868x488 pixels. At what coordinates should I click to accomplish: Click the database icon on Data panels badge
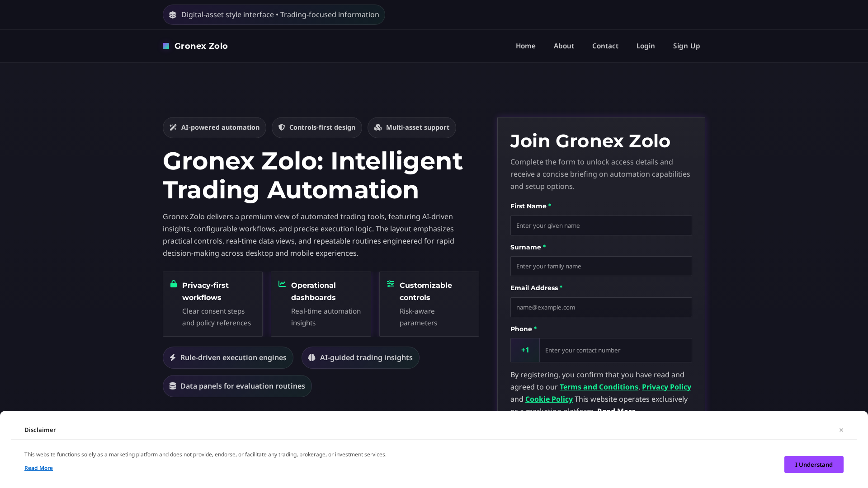(173, 386)
